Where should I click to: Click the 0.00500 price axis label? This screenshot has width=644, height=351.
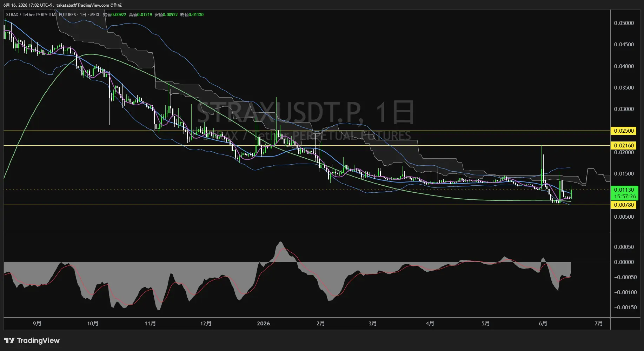[624, 217]
